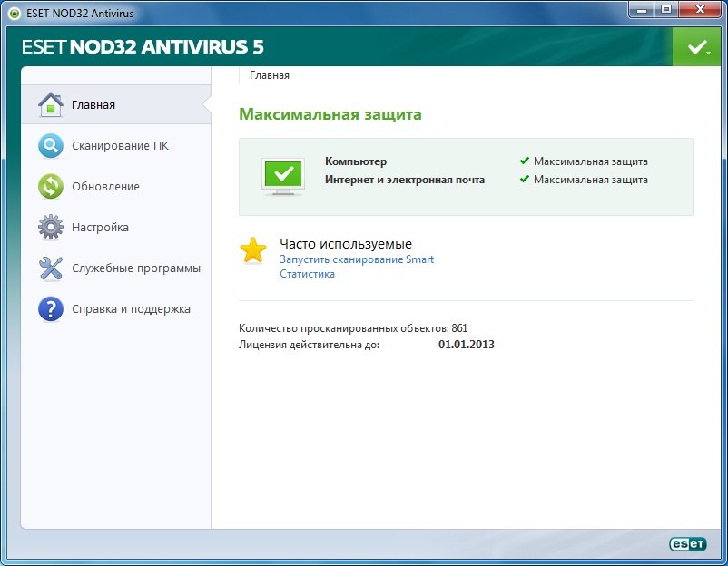The image size is (728, 566).
Task: Click Максимальная защита status beside Интернет
Action: tap(591, 180)
